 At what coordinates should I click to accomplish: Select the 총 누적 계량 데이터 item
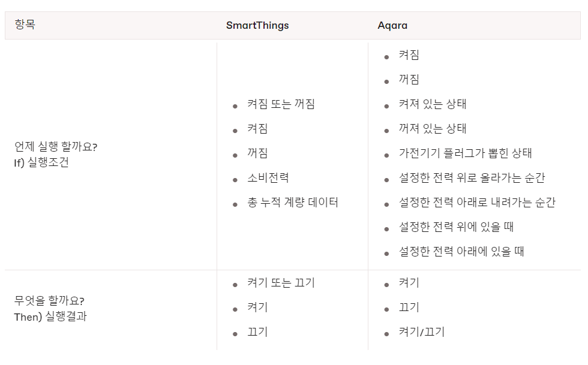coord(293,203)
